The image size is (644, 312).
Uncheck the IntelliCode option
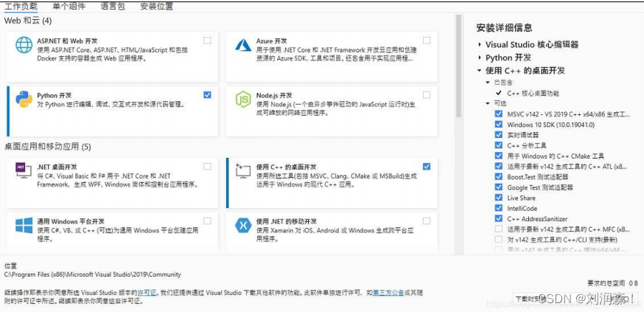click(x=499, y=209)
